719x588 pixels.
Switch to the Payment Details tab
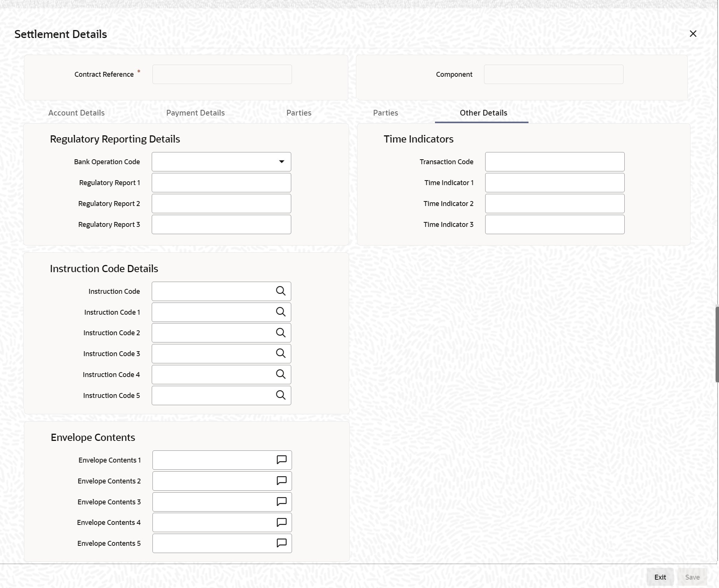(x=195, y=113)
